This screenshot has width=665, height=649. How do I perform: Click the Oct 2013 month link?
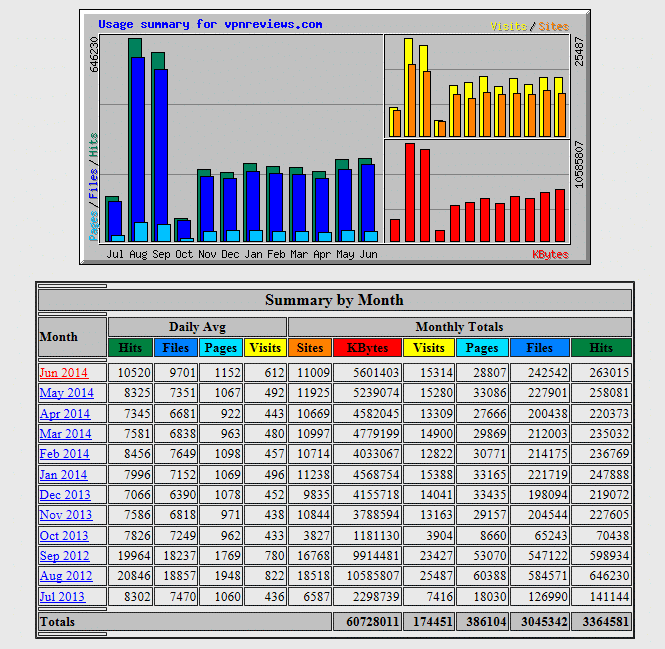point(64,536)
